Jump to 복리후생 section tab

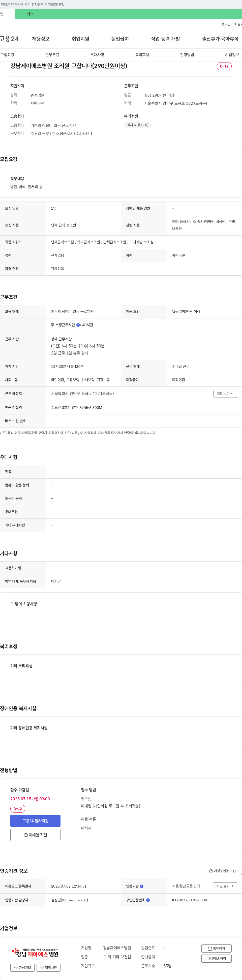[x=142, y=55]
